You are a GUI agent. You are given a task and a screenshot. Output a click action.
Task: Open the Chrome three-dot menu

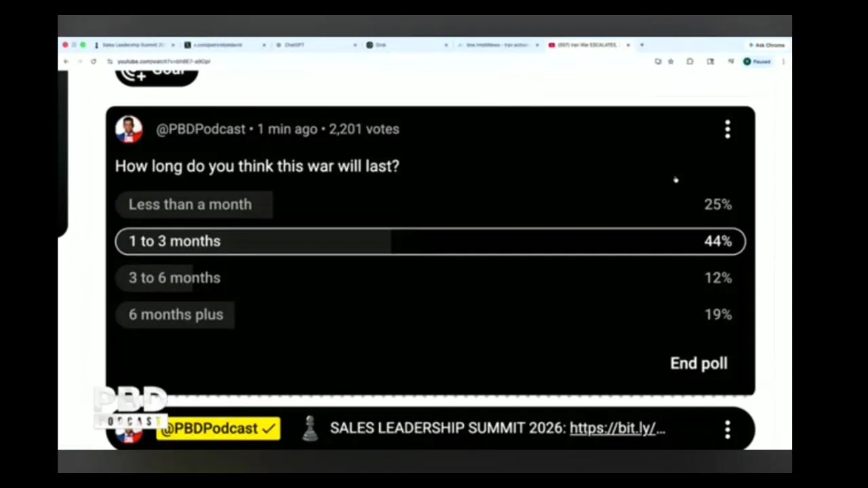pos(783,62)
